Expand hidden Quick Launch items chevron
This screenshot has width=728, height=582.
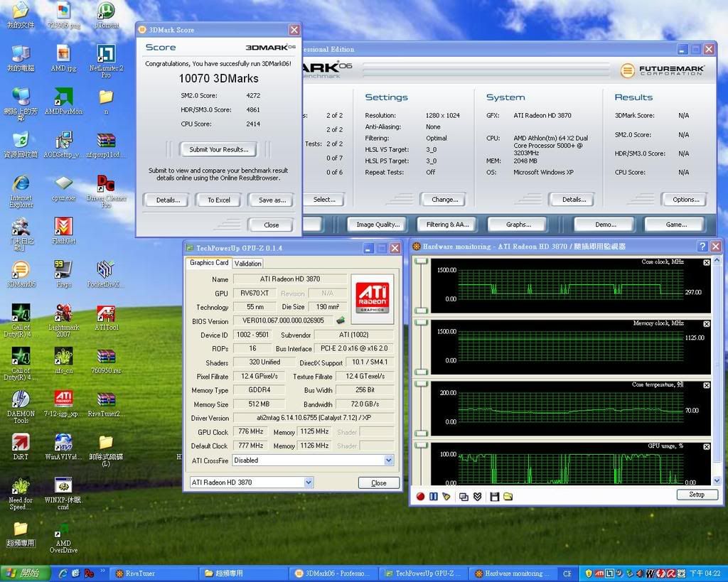tap(102, 571)
